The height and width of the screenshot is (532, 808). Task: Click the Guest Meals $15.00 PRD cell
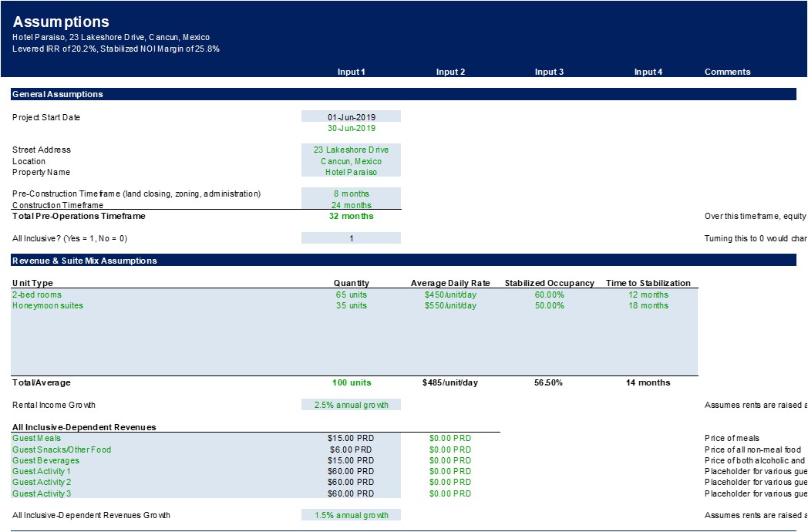pyautogui.click(x=351, y=438)
